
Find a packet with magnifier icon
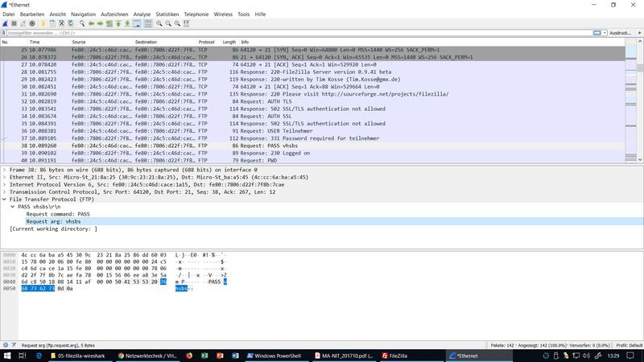tap(82, 23)
